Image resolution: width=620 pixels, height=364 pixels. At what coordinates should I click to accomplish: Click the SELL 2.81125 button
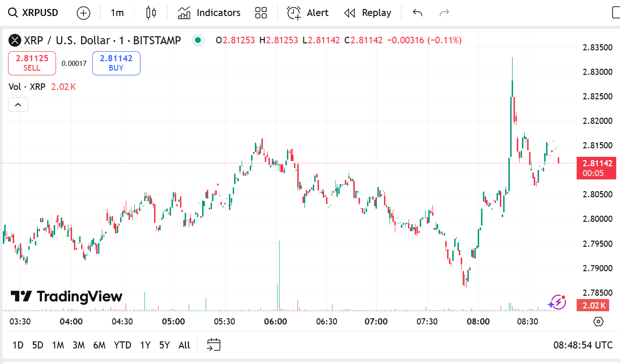pyautogui.click(x=32, y=63)
